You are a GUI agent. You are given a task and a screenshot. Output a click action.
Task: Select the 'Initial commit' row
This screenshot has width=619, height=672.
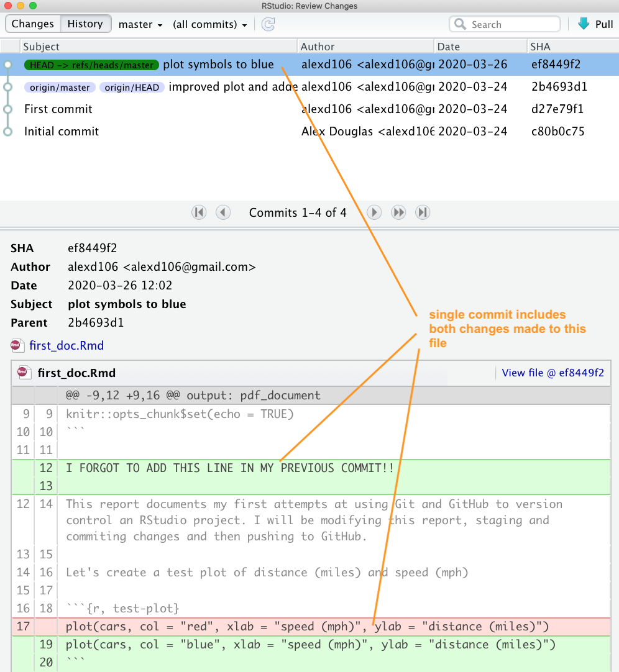coord(62,132)
